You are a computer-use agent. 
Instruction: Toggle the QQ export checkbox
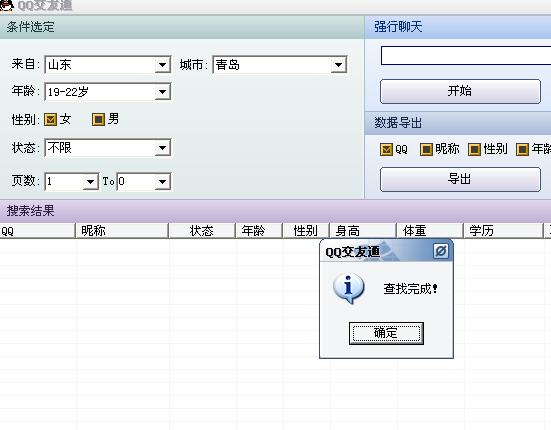[386, 150]
